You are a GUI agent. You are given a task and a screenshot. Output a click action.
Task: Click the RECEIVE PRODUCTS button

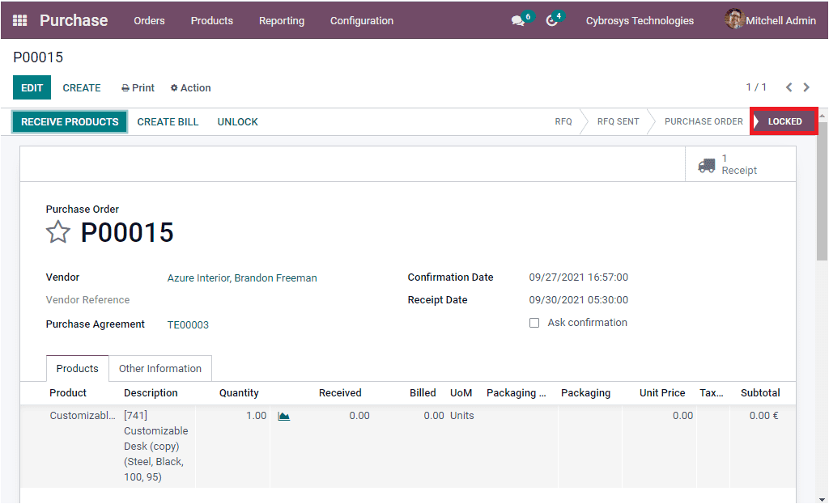(x=69, y=121)
